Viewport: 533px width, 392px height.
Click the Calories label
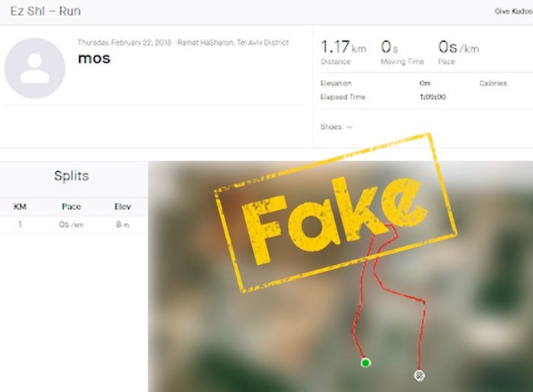(493, 84)
